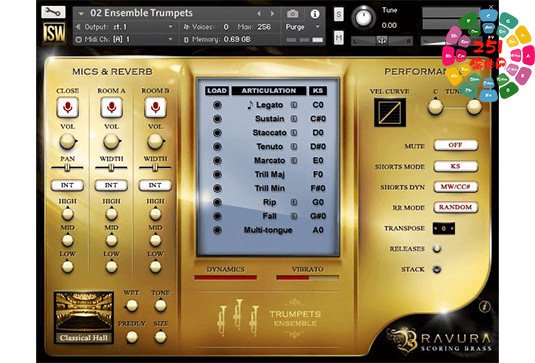Open the snapshot camera view

click(x=292, y=14)
